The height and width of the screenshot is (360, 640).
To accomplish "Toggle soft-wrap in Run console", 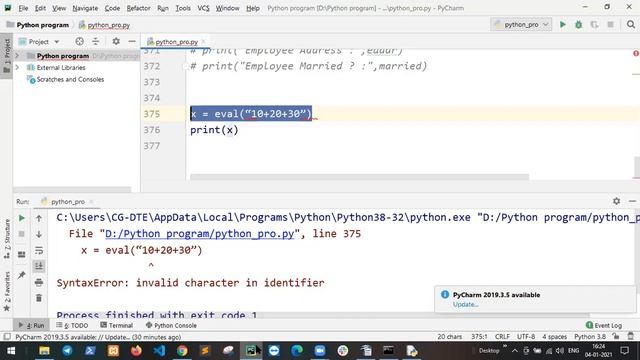I will point(39,250).
